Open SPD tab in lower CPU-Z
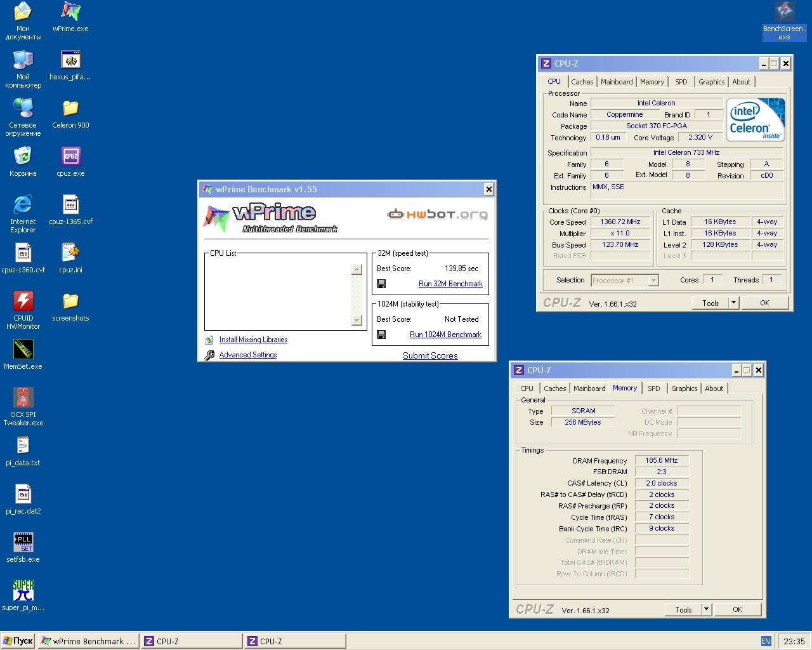The height and width of the screenshot is (650, 812). pyautogui.click(x=654, y=388)
